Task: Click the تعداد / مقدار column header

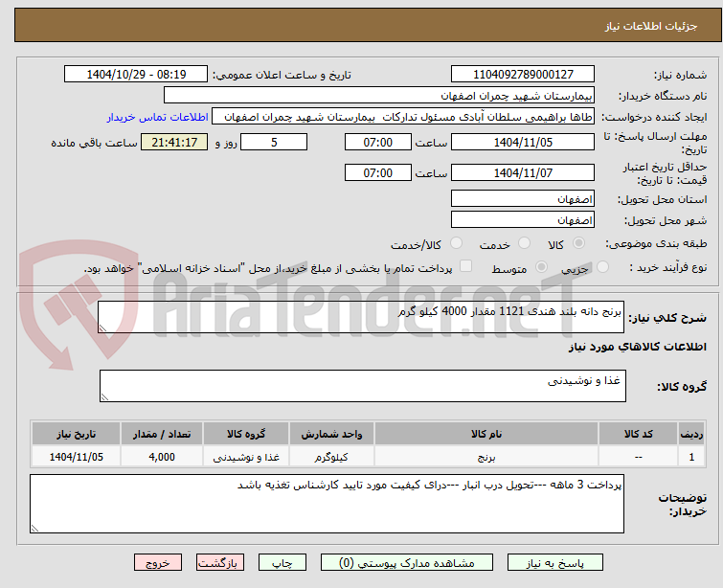Action: (x=162, y=434)
